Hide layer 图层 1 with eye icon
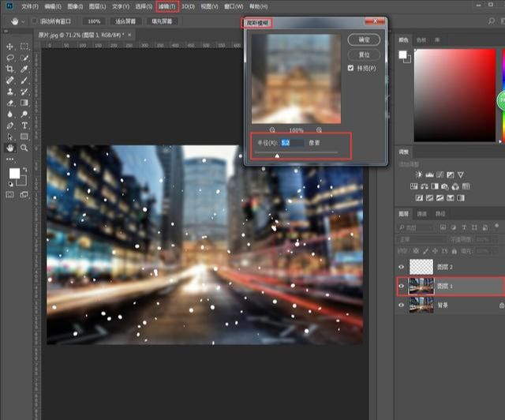Screen dimensions: 505x420 pos(402,286)
